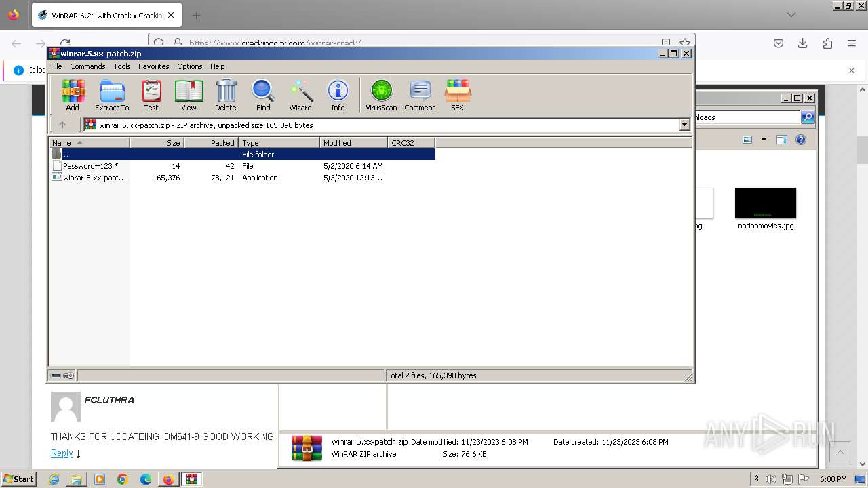Image resolution: width=868 pixels, height=488 pixels.
Task: Click the Firefox list all tabs chevron
Action: [x=791, y=15]
